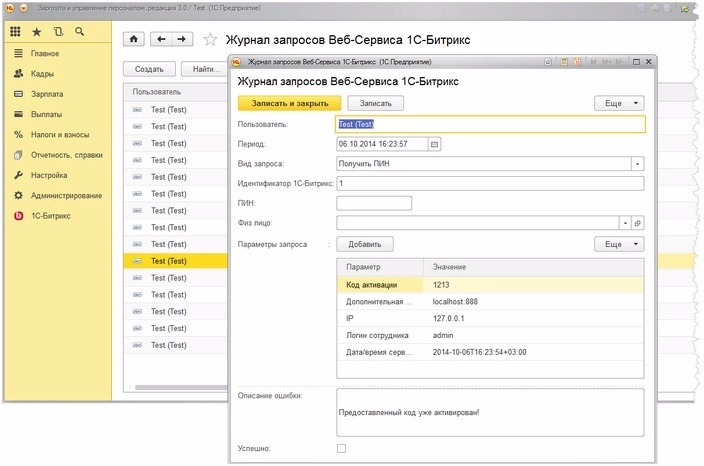The width and height of the screenshot is (704, 466).
Task: Go to the Home page icon
Action: coord(134,39)
